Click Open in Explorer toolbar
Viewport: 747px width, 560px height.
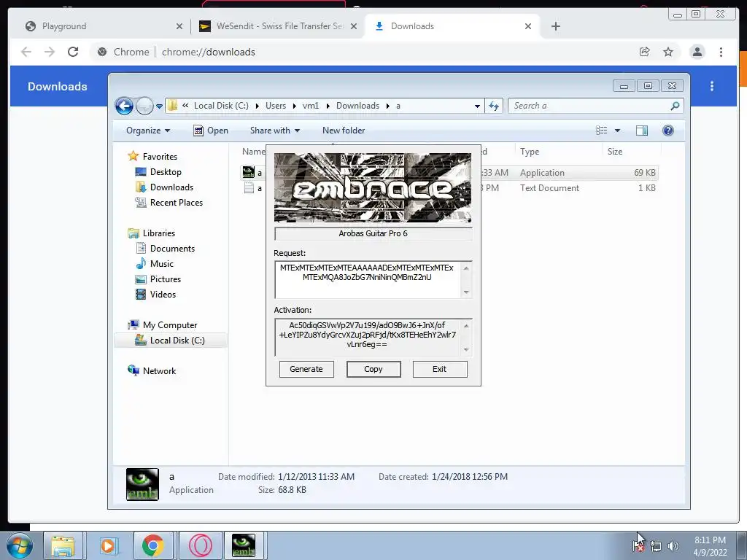211,131
